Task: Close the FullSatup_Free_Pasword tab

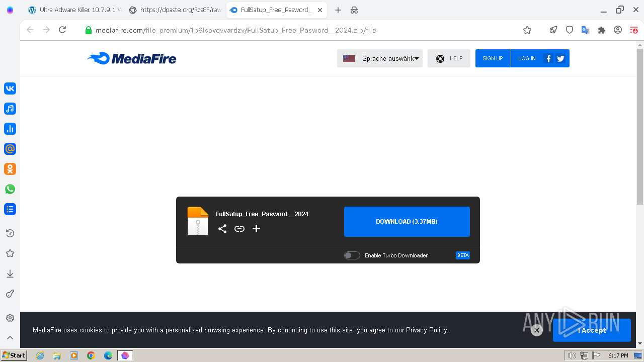Action: click(x=320, y=10)
